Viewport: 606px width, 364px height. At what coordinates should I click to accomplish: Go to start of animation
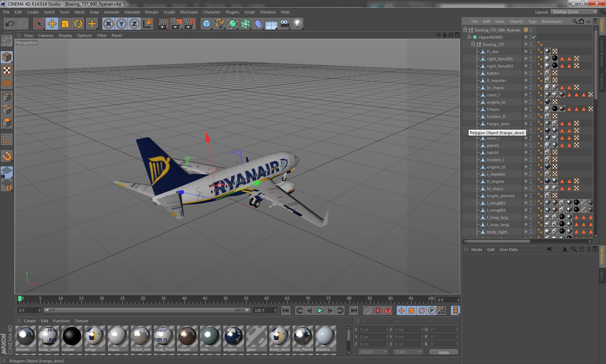[286, 310]
